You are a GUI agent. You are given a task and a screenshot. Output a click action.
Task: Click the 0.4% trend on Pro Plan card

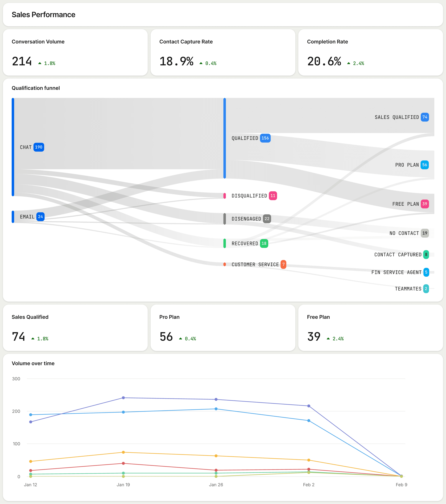(187, 339)
